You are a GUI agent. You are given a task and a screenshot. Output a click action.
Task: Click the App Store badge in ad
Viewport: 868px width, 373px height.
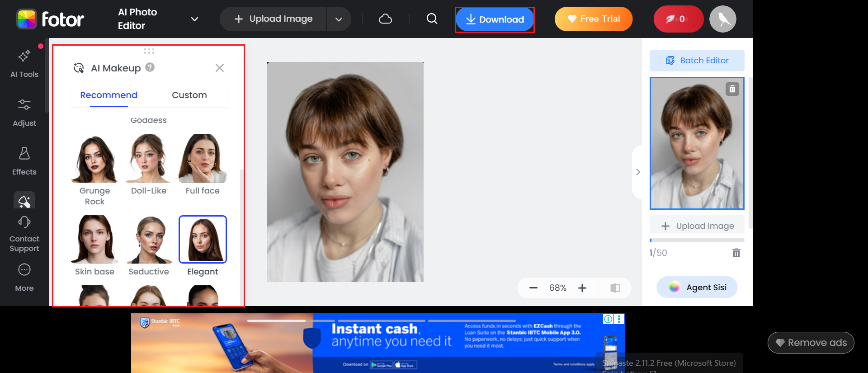pyautogui.click(x=406, y=365)
